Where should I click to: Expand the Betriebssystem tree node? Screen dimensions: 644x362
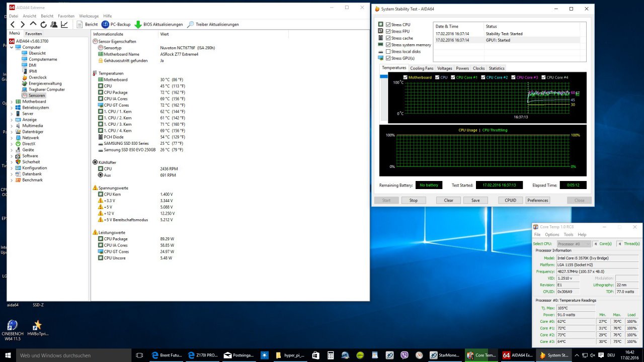12,108
